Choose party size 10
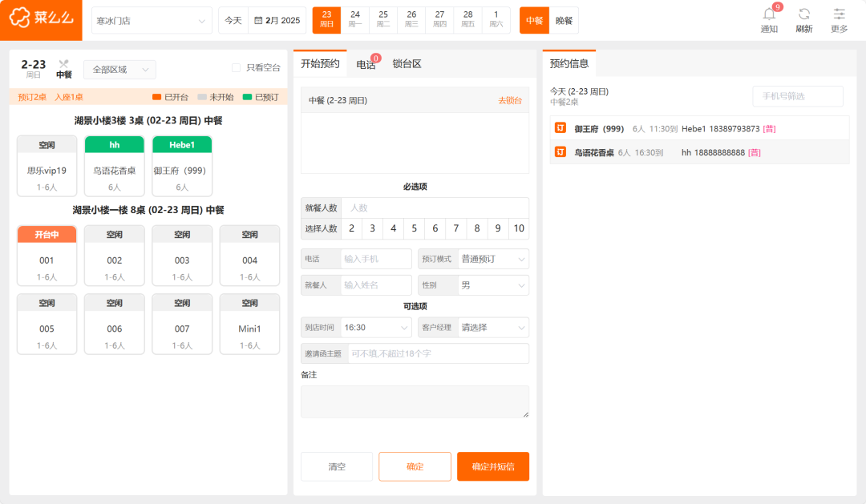 pyautogui.click(x=519, y=228)
